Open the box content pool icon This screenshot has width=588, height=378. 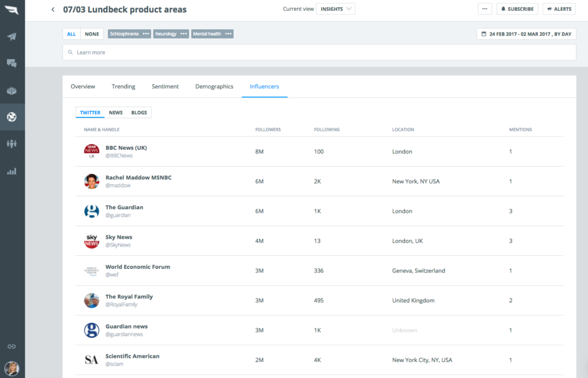[x=11, y=90]
